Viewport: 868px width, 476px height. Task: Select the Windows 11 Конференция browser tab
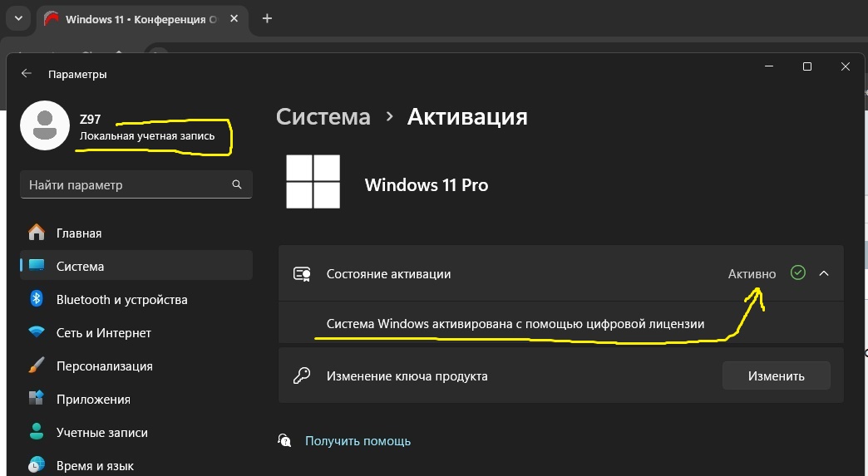[x=143, y=19]
